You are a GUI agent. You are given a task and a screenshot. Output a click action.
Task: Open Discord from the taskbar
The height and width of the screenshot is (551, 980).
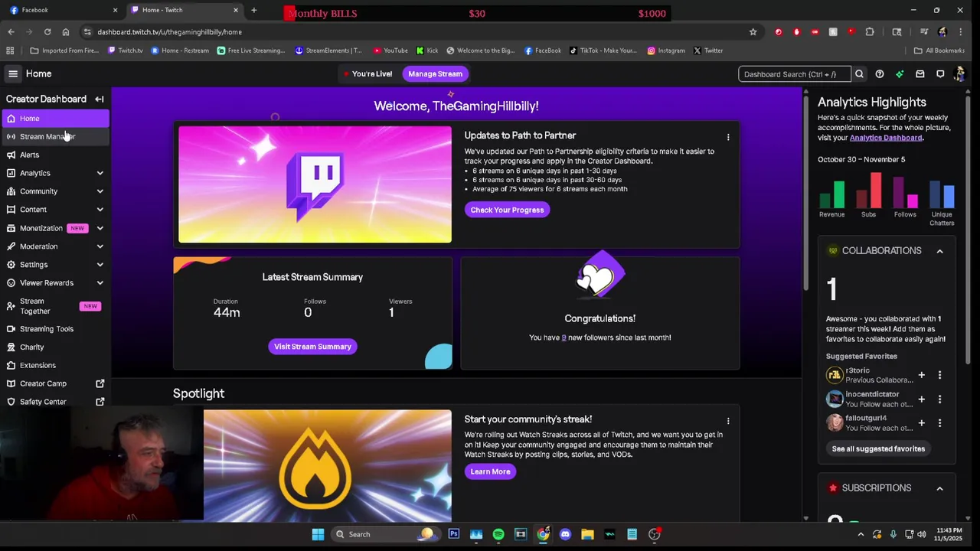click(565, 534)
